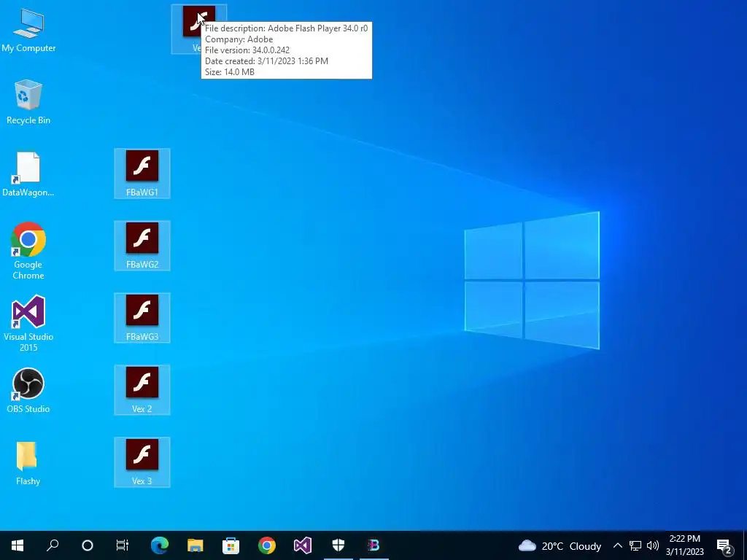Launch Microsoft Edge from taskbar

[x=160, y=545]
